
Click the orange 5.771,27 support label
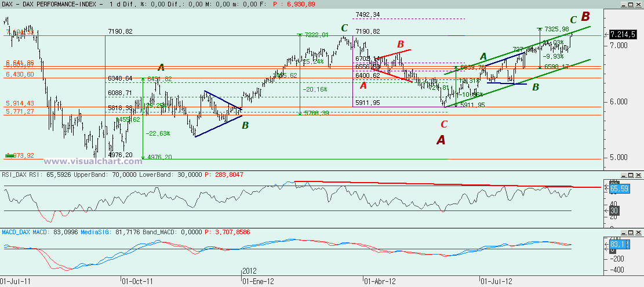click(x=20, y=111)
